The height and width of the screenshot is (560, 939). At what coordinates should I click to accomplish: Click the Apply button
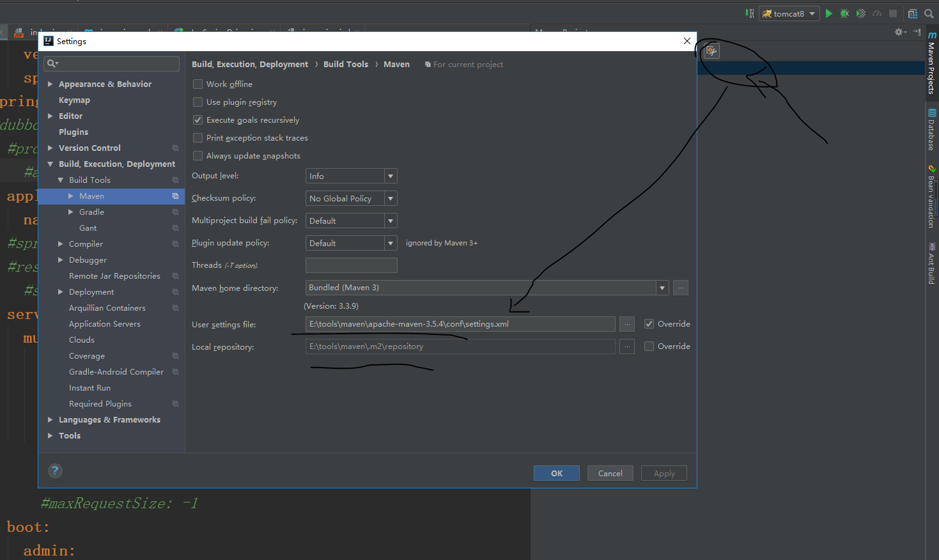coord(664,473)
